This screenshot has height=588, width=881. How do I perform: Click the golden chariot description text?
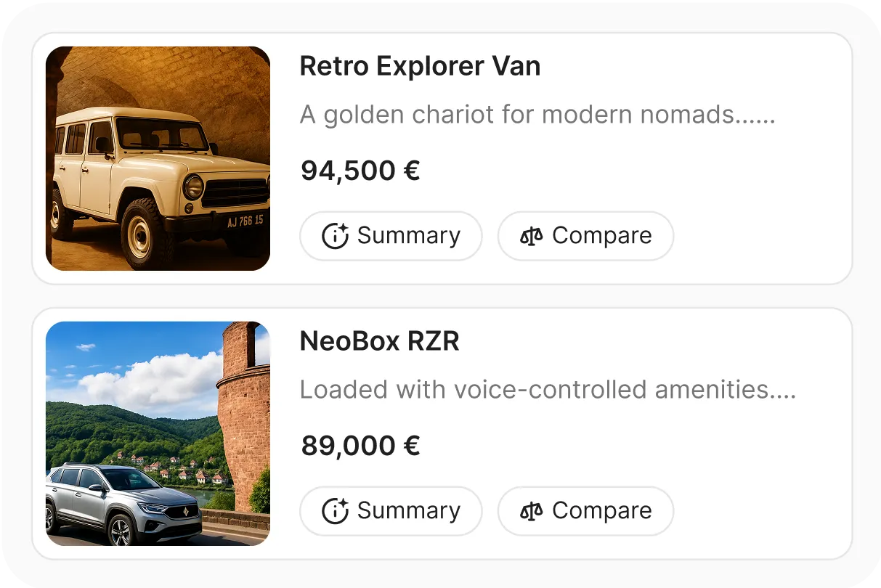[x=537, y=115]
